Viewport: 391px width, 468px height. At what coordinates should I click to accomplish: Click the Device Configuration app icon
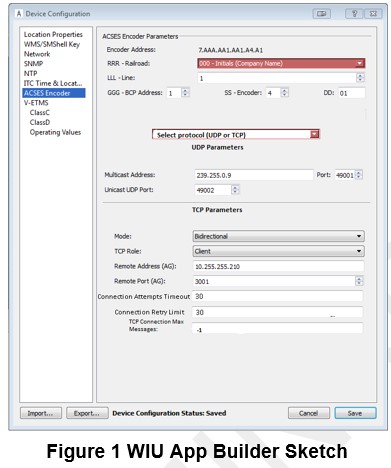19,14
